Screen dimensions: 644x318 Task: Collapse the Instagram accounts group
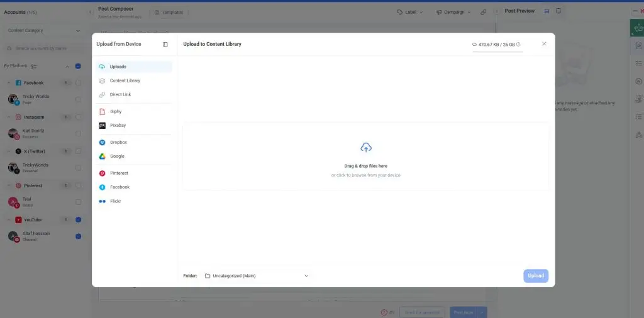point(9,118)
